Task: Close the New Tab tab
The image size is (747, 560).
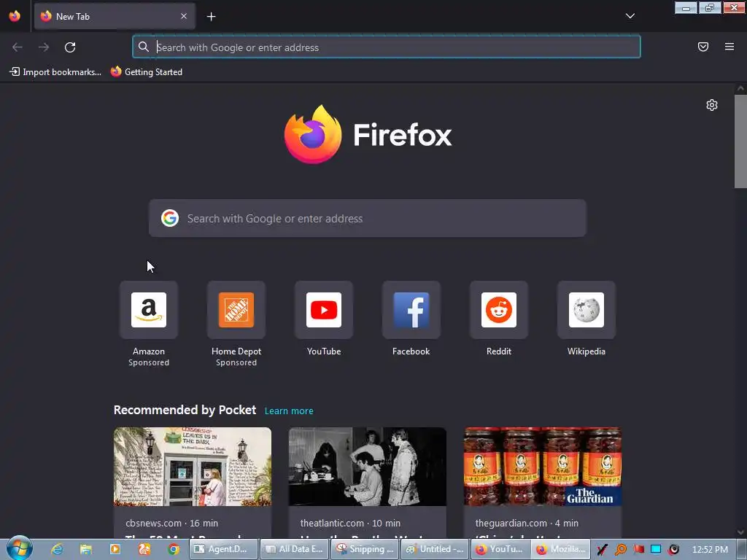Action: 183,16
